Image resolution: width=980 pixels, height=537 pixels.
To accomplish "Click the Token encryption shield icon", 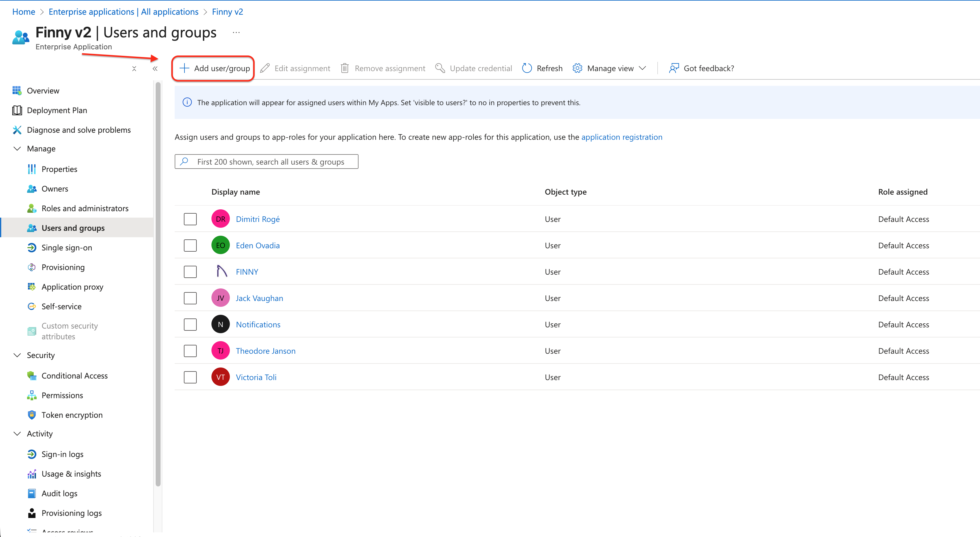I will click(32, 415).
